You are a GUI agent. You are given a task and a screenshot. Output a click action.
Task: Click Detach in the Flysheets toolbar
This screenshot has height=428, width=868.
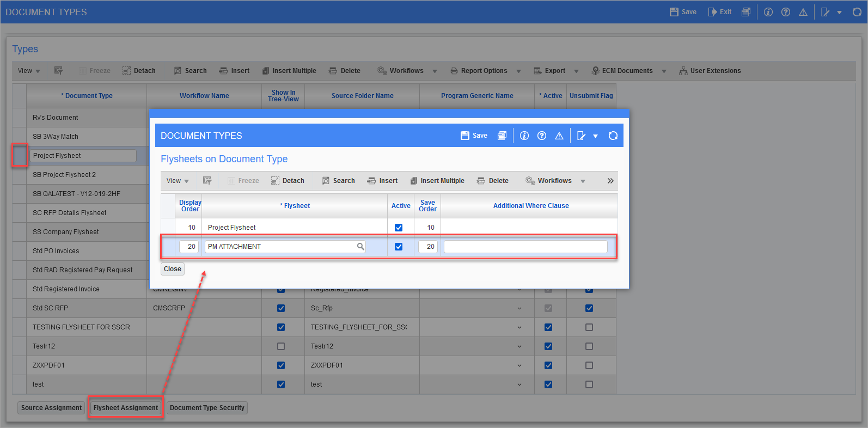pos(288,181)
